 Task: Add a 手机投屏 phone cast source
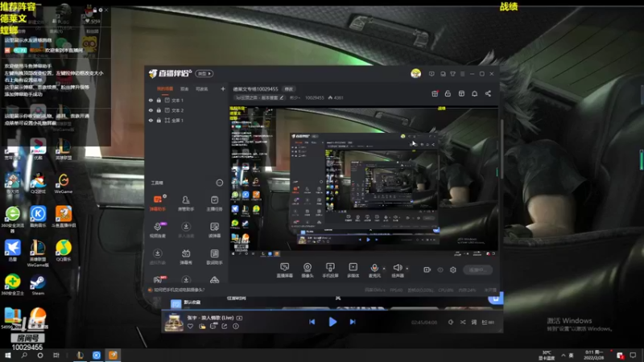pos(330,270)
